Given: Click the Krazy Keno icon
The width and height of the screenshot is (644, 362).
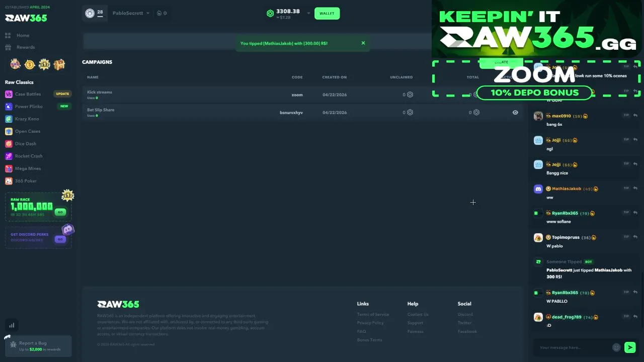Looking at the screenshot, I should (9, 119).
